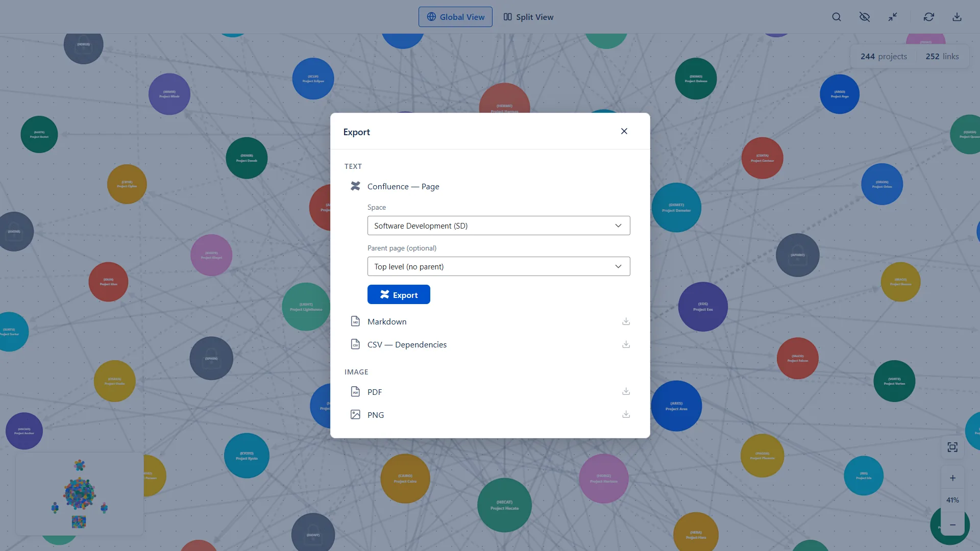980x551 pixels.
Task: Toggle the hidden-eye visibility icon
Action: pos(865,17)
